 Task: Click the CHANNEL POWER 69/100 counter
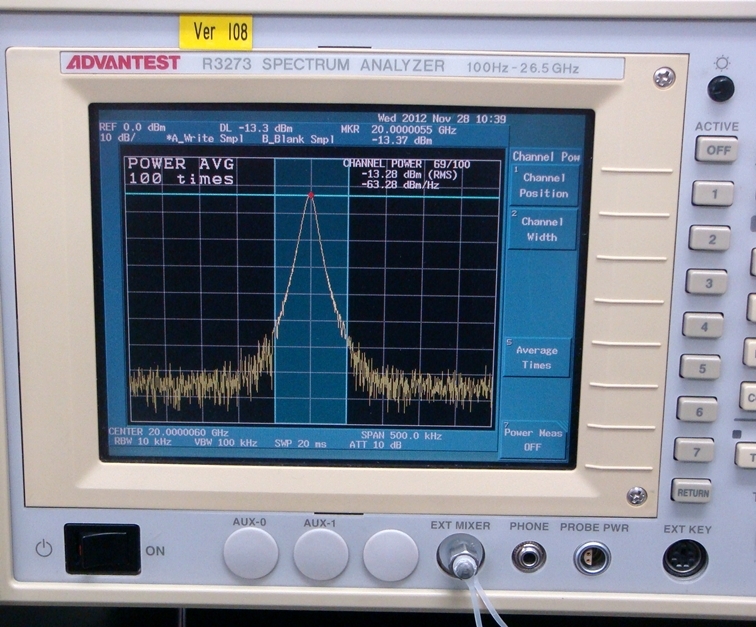pos(406,164)
